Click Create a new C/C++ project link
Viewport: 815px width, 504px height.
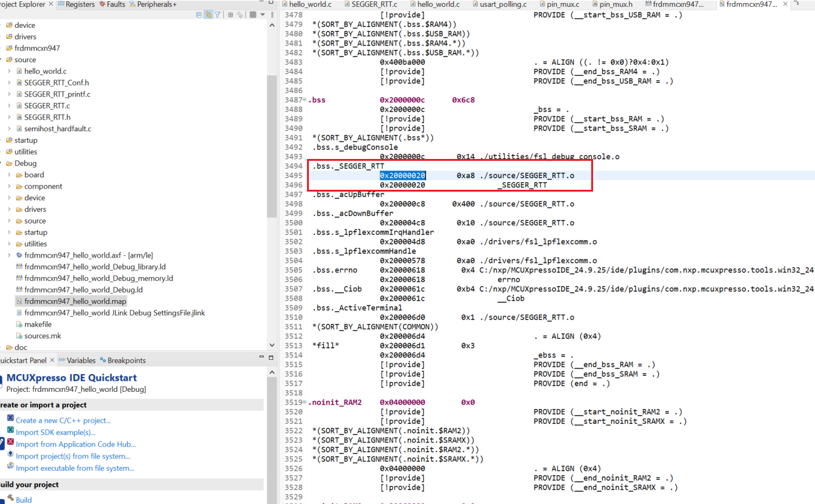(63, 421)
